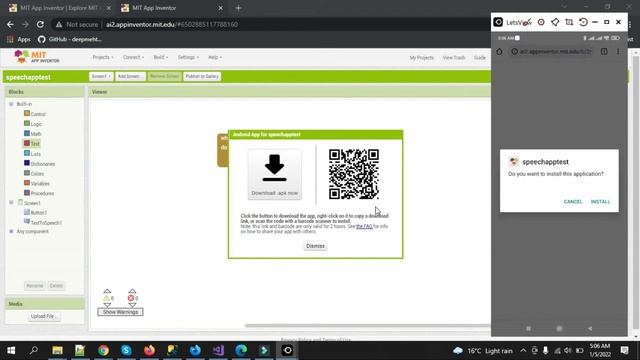The image size is (640, 360).
Task: Click the LetsView pin-on-top icon
Action: coord(555,22)
